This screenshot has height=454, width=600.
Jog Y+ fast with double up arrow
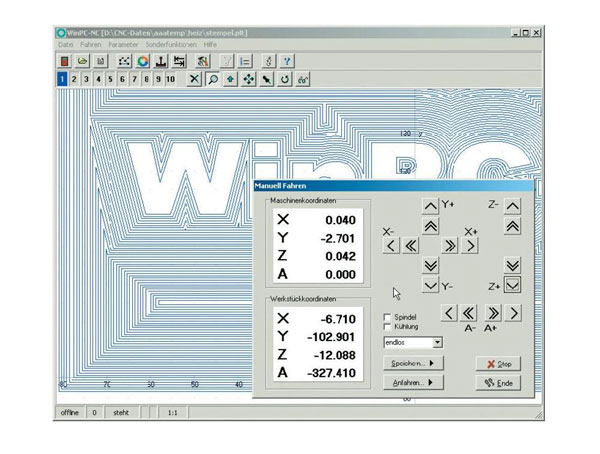point(430,226)
